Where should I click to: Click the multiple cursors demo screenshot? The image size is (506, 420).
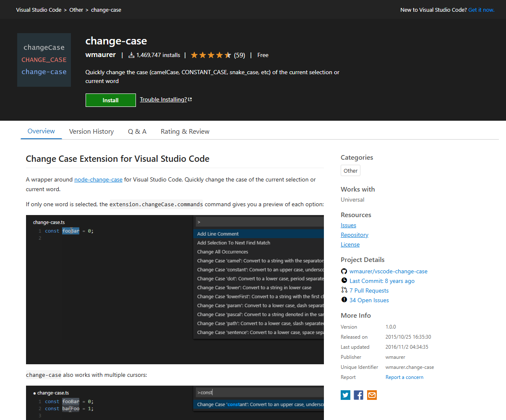[175, 403]
